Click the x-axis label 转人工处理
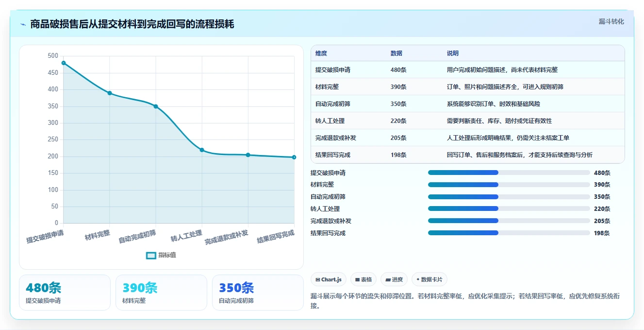 click(x=186, y=236)
